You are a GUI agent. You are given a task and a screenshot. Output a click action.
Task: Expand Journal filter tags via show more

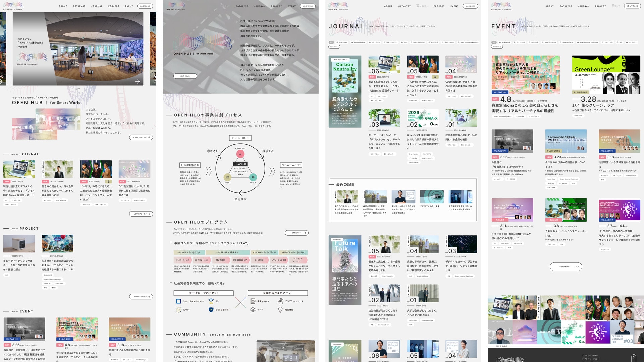tap(334, 47)
